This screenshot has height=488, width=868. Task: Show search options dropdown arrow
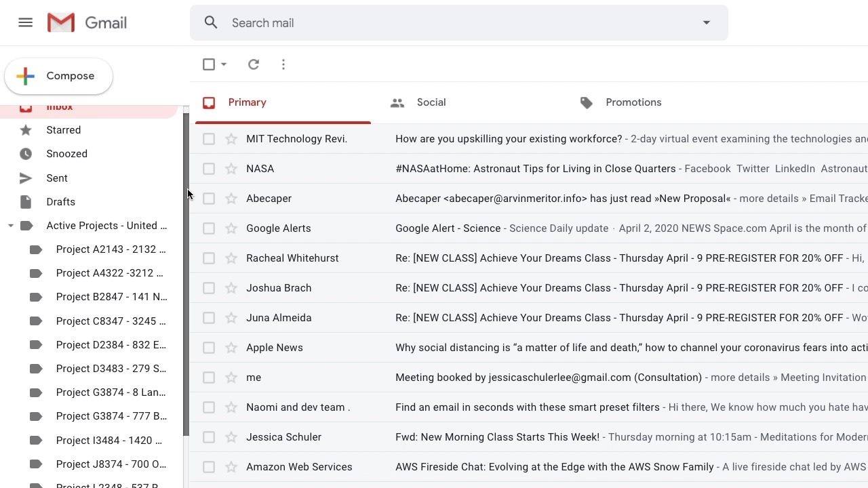tap(706, 23)
